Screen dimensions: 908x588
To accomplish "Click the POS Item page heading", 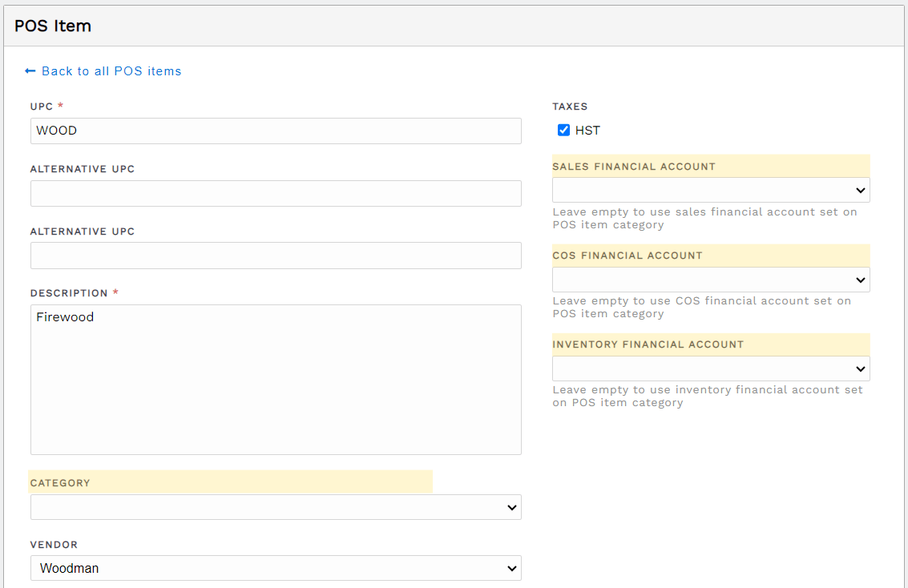I will click(x=53, y=26).
